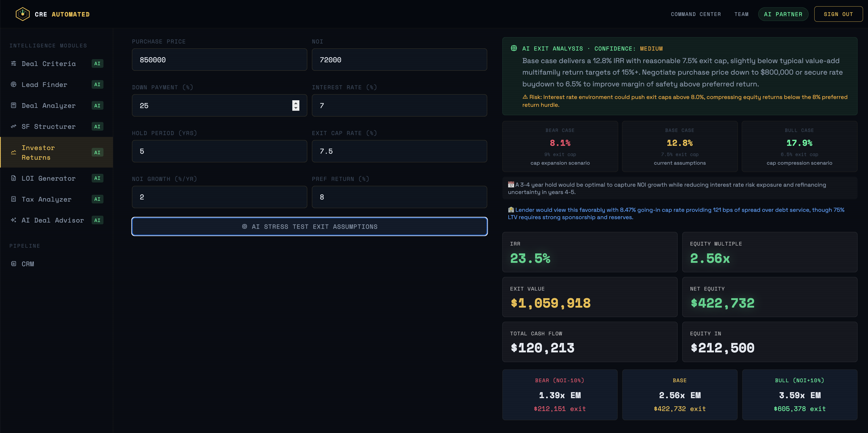The image size is (868, 433).
Task: Click the LOI Generator document icon
Action: click(13, 178)
